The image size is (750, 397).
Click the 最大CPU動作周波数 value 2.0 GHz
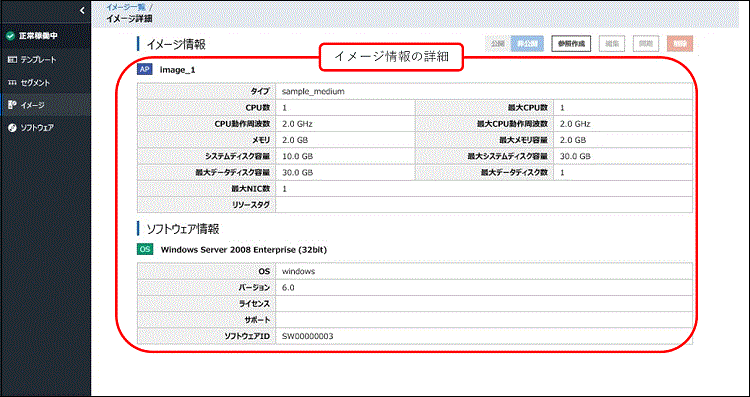coord(575,124)
